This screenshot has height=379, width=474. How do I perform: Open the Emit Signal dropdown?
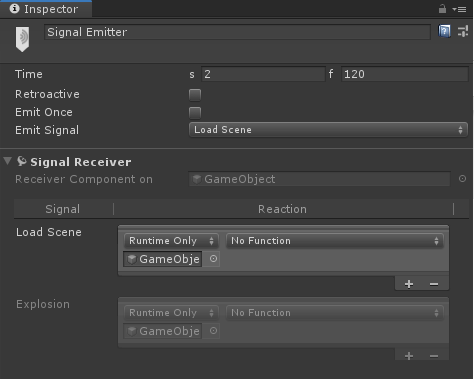coord(328,130)
